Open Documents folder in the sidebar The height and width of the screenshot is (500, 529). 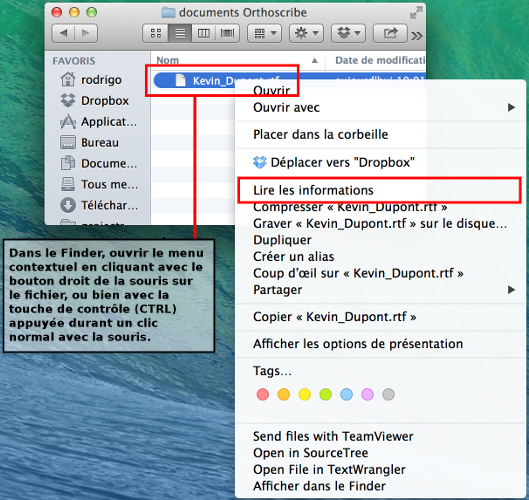click(99, 163)
